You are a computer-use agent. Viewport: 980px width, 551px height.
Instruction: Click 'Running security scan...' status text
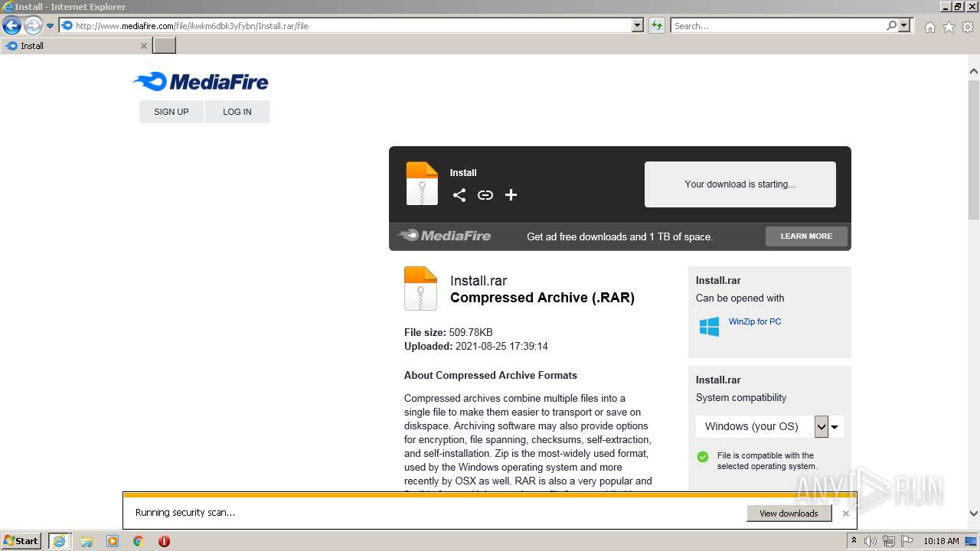[x=185, y=513]
